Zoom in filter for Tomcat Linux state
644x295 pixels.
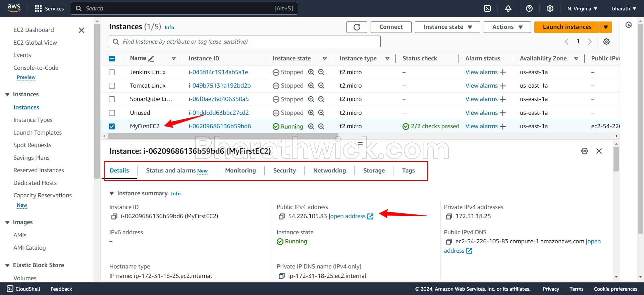(x=311, y=86)
